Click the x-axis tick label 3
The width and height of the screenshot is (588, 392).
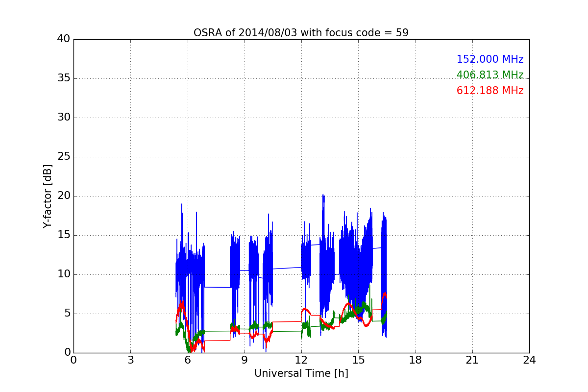(x=130, y=360)
